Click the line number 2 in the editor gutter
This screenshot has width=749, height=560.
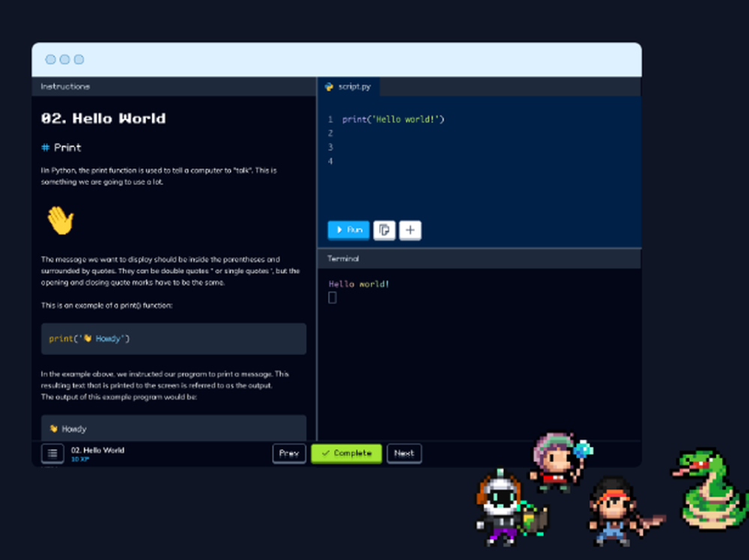330,133
